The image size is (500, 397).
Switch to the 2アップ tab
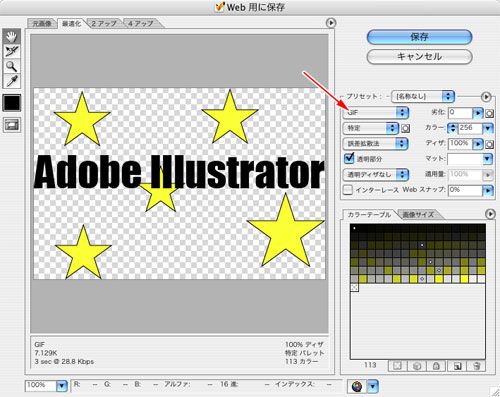tap(104, 24)
